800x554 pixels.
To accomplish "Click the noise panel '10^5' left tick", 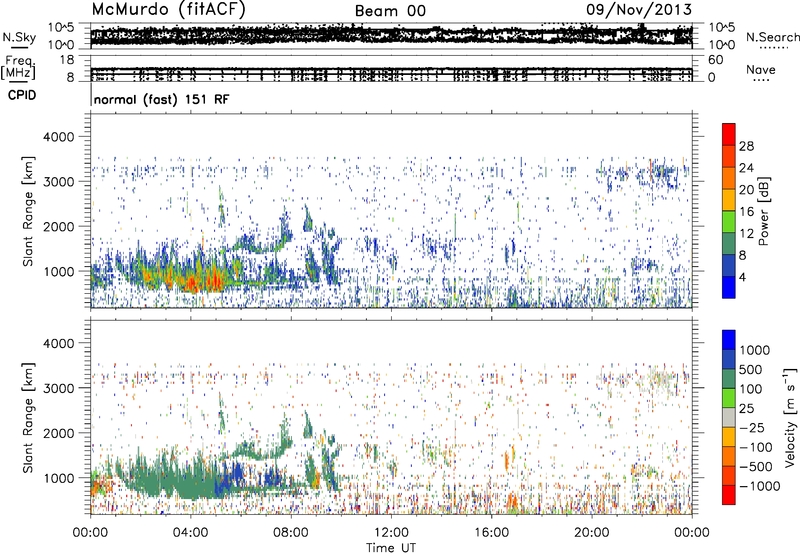I will click(61, 27).
